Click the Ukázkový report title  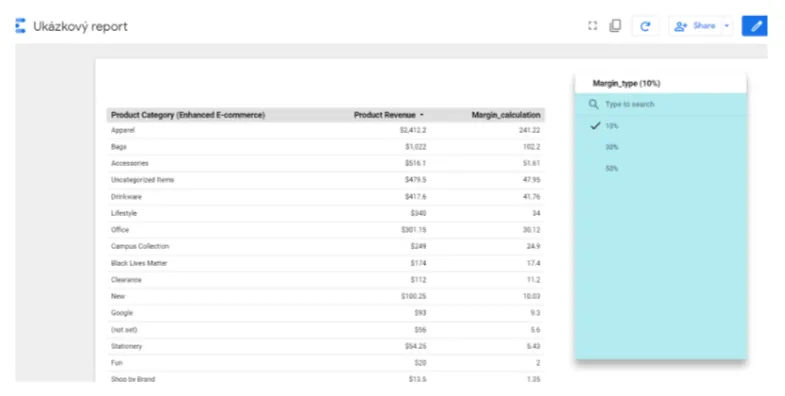(80, 27)
